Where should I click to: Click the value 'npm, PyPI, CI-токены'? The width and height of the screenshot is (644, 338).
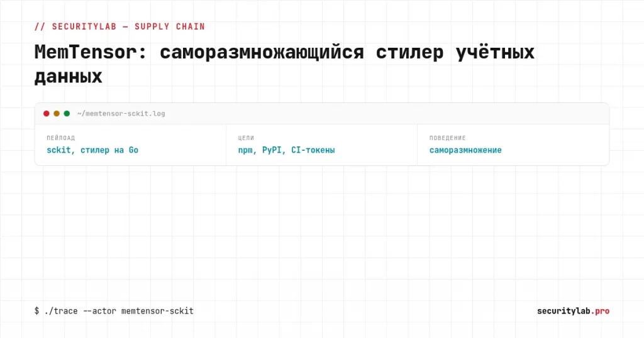[286, 150]
